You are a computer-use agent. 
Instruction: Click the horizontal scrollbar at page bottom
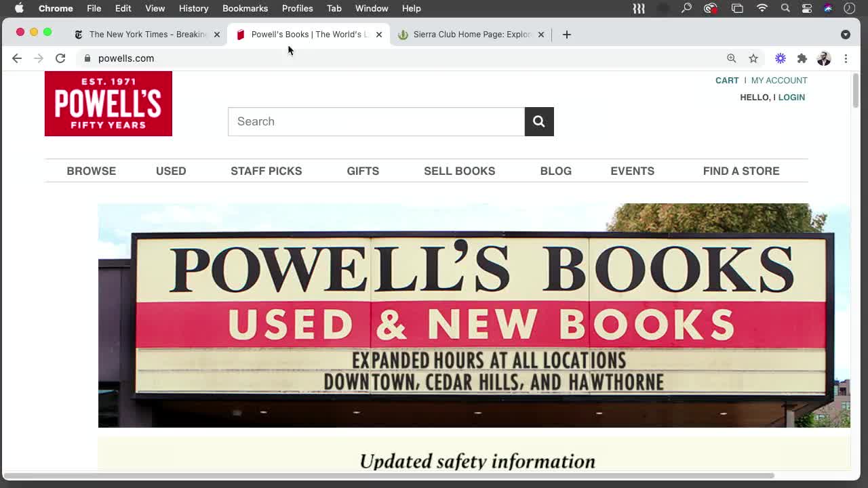point(388,475)
